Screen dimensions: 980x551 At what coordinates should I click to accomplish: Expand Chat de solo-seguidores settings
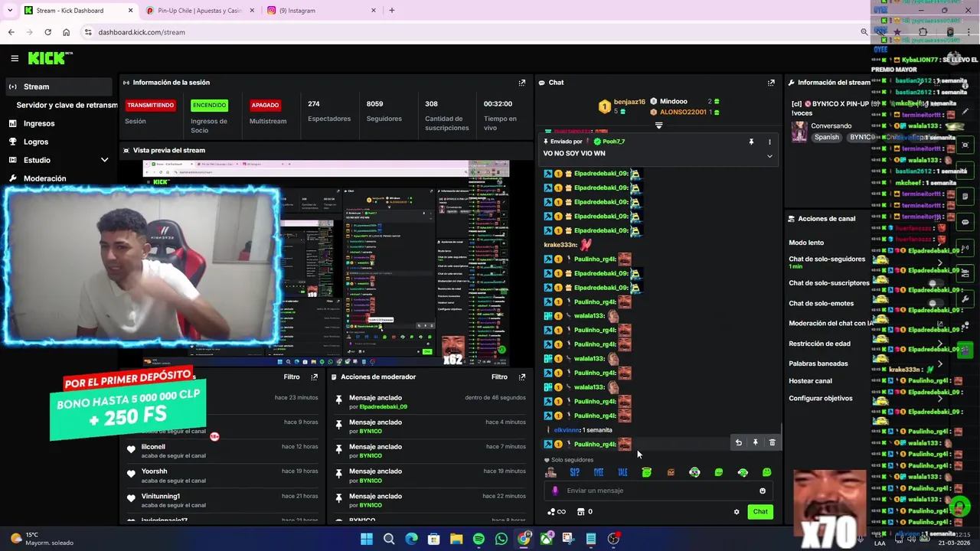click(x=939, y=262)
